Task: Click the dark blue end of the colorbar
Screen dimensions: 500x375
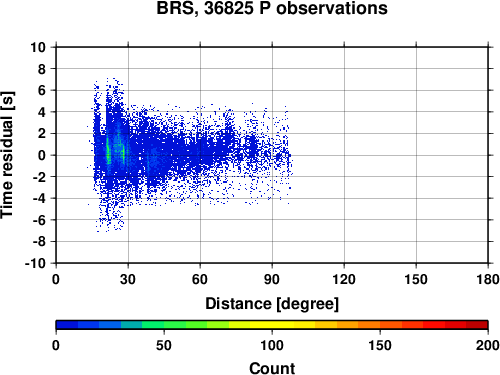Action: [x=67, y=325]
